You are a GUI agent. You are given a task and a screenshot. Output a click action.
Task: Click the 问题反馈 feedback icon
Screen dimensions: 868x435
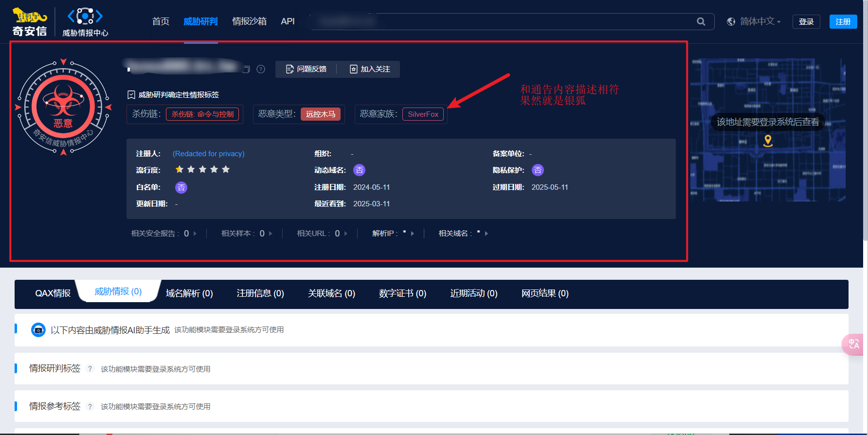[289, 69]
